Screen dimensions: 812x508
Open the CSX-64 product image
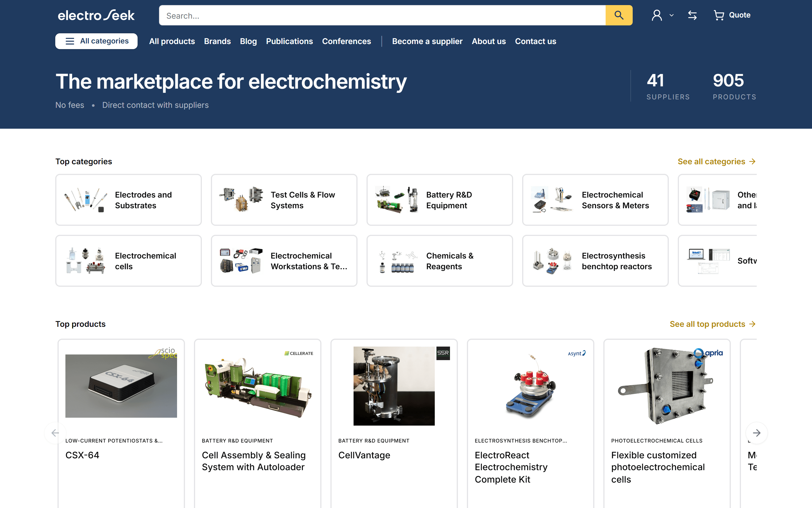tap(121, 386)
